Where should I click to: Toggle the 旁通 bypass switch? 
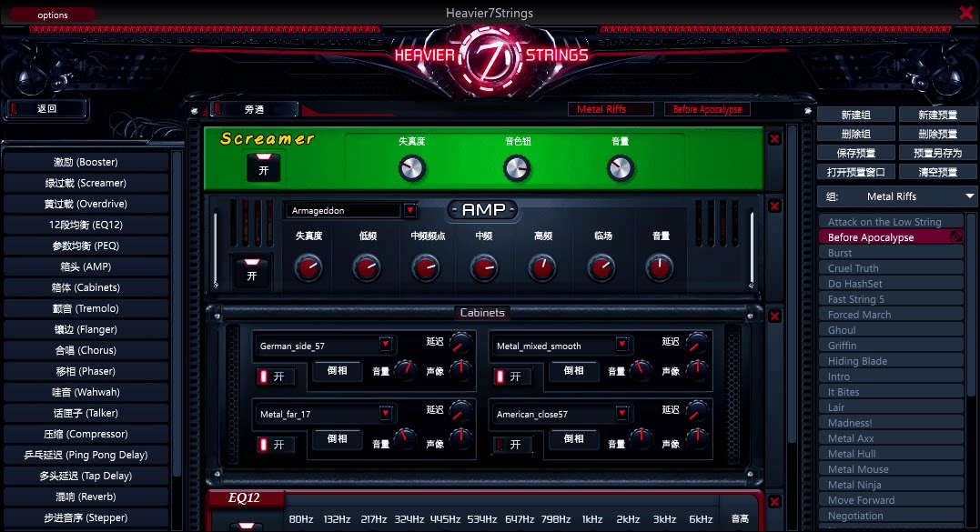[254, 109]
